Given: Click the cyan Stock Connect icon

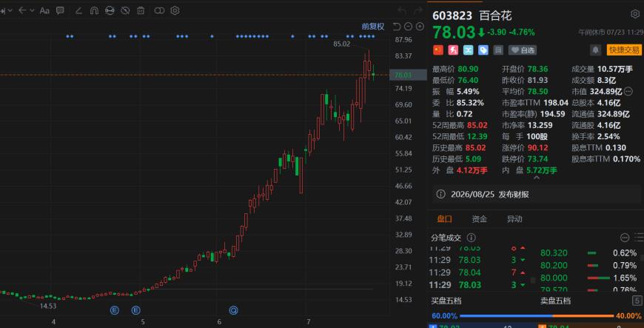Looking at the screenshot, I should pyautogui.click(x=469, y=50).
